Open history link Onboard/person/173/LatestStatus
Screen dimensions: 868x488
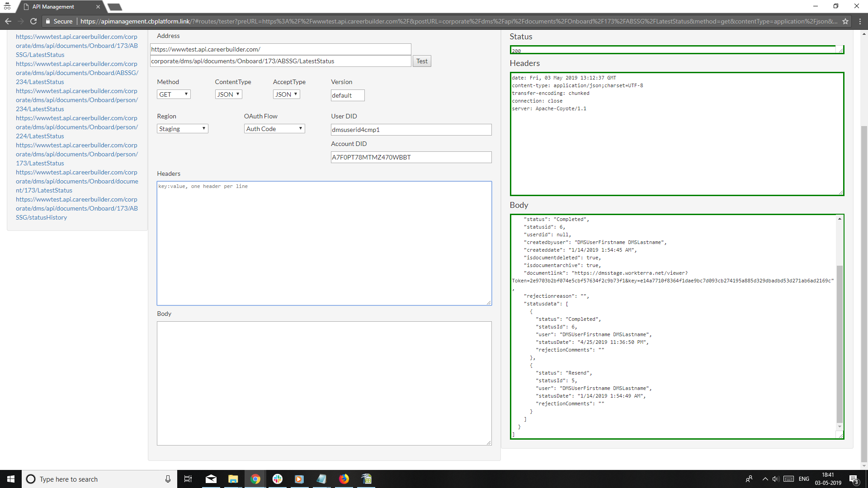(x=77, y=154)
